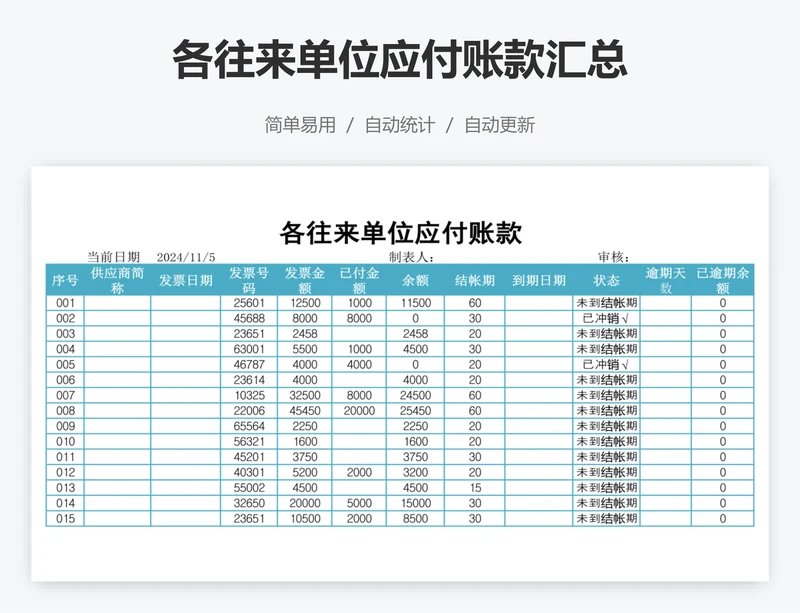Click invoice amount cell 5200

pos(305,473)
